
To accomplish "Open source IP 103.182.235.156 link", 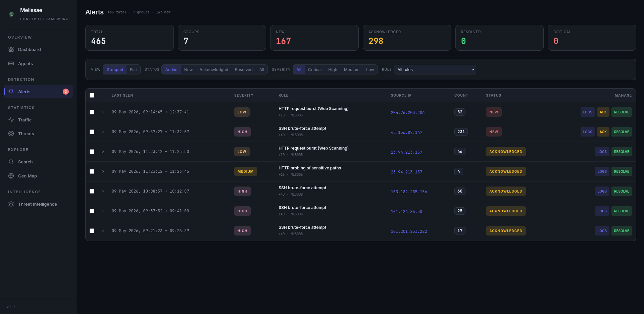I will 409,192.
